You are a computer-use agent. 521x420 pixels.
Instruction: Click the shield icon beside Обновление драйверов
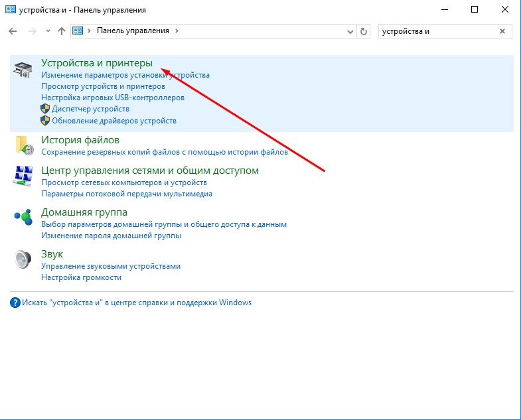(45, 120)
